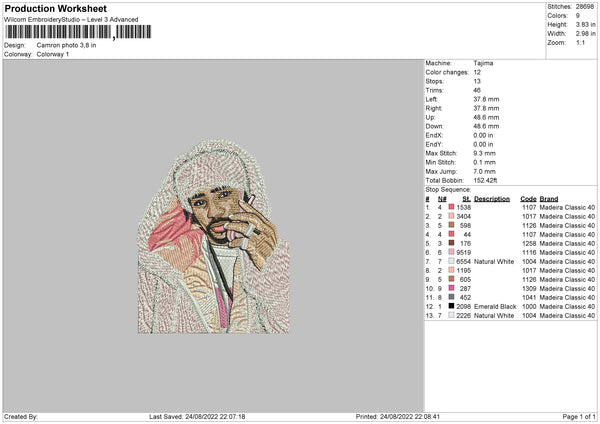Click the 'Stop Sequence:' label
Image resolution: width=600 pixels, height=424 pixels.
point(448,189)
